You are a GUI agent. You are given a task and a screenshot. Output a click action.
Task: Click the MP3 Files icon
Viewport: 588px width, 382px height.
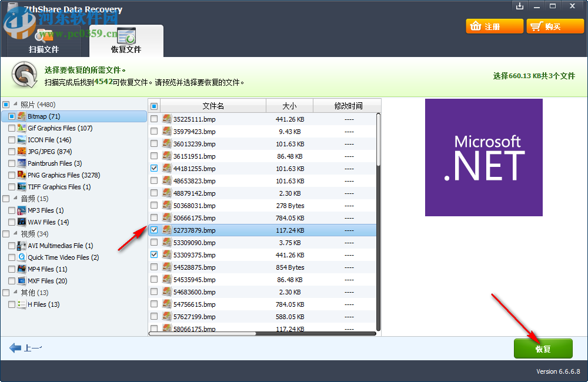pos(20,210)
